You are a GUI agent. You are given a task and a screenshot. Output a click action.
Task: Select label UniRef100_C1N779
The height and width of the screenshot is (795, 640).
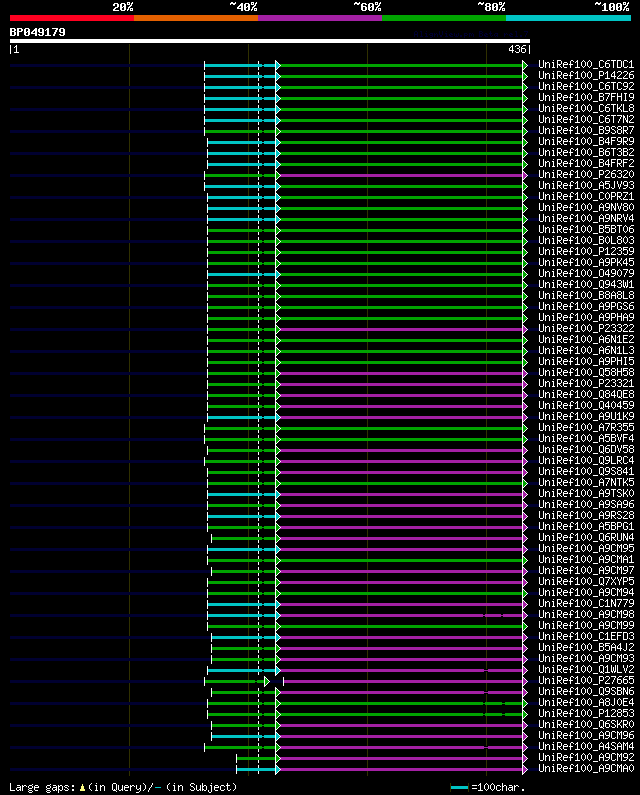pyautogui.click(x=586, y=603)
